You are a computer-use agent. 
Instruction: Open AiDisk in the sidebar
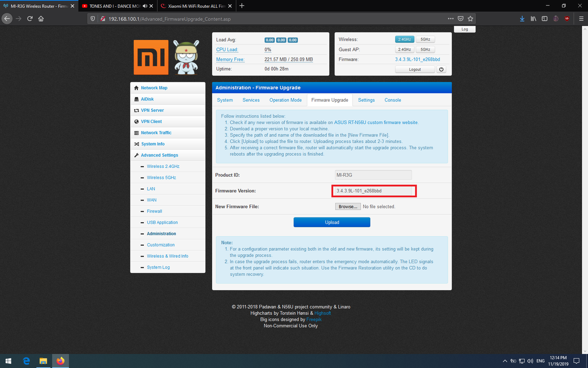tap(168, 99)
